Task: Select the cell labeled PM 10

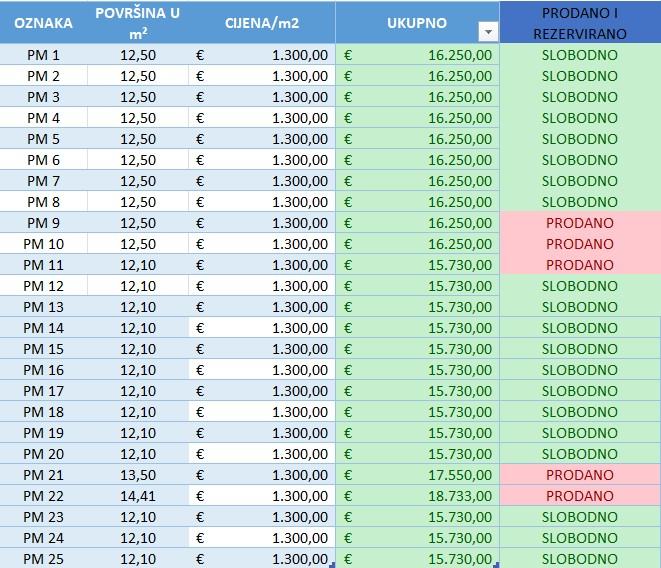Action: tap(43, 244)
